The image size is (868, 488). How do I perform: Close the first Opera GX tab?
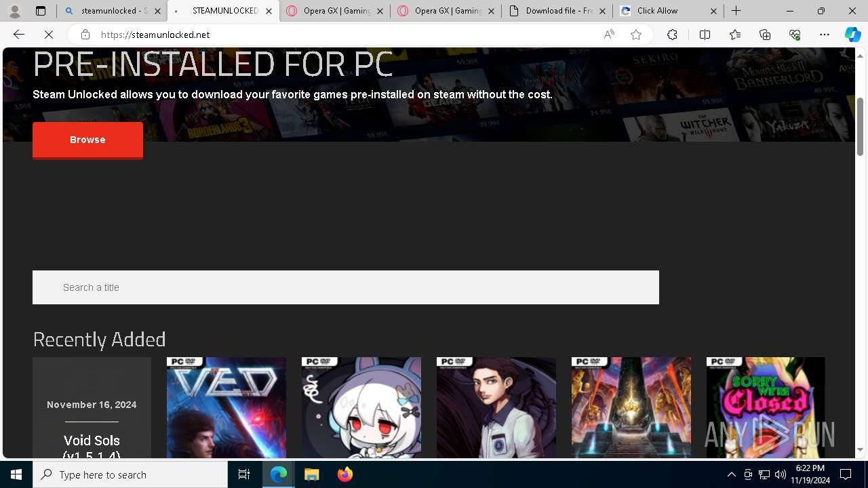[x=380, y=11]
